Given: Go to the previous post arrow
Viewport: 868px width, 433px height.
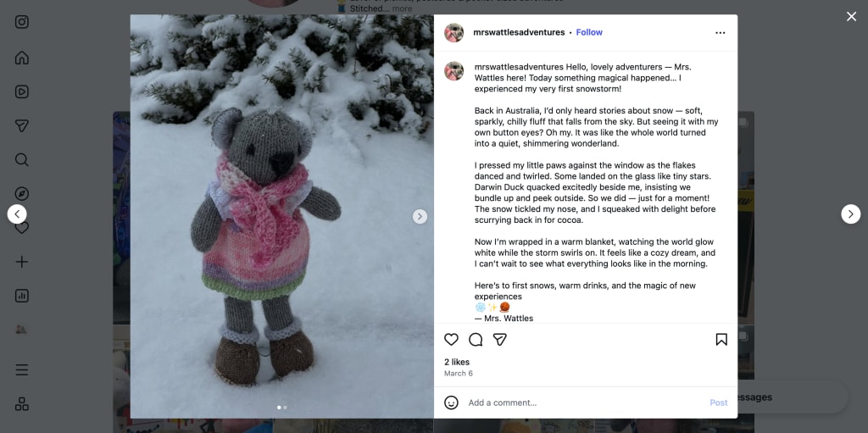Looking at the screenshot, I should (x=17, y=214).
